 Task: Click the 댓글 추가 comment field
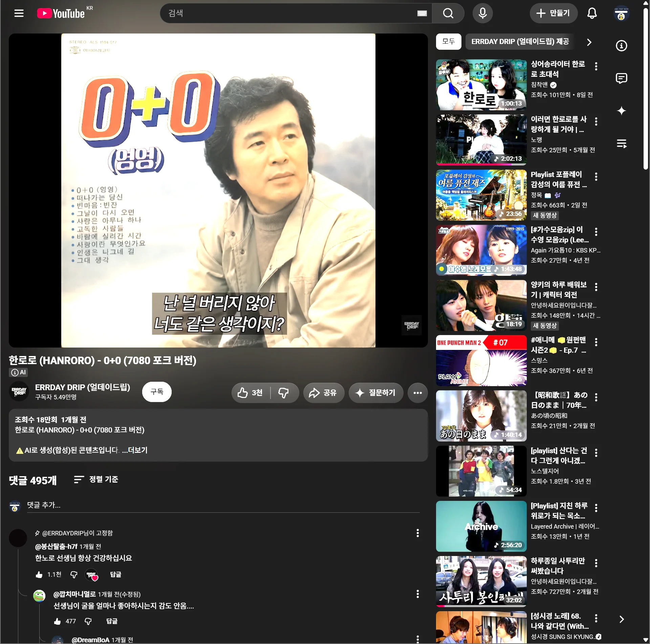[x=223, y=505]
